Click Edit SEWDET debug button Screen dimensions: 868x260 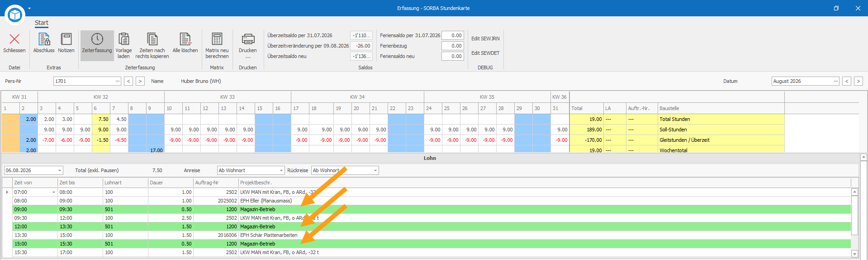(x=485, y=53)
